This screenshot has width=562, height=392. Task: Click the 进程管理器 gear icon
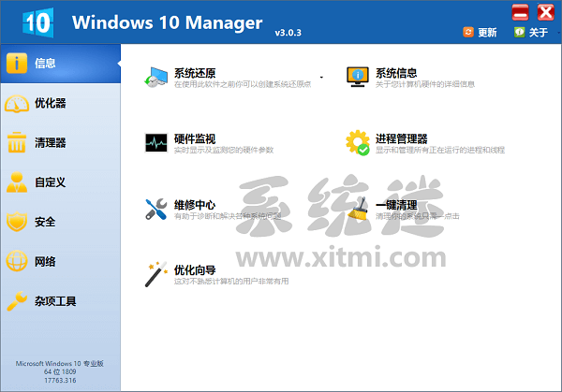coord(358,143)
